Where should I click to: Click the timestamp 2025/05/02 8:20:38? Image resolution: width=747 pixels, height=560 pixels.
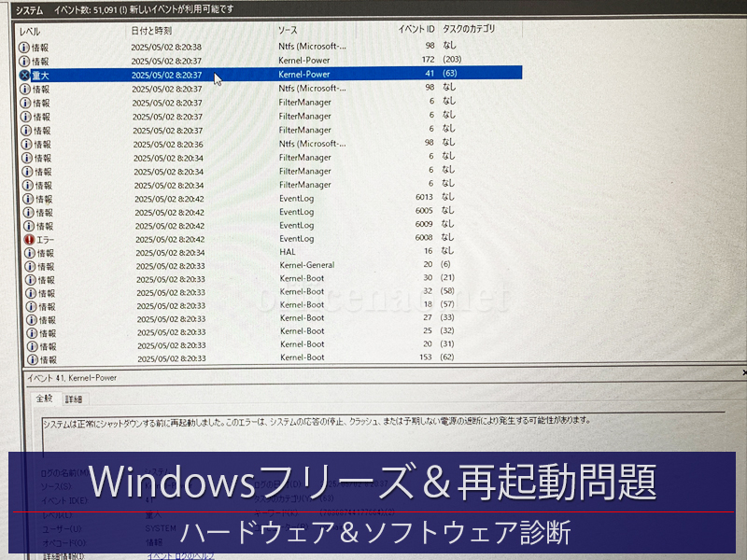(166, 48)
